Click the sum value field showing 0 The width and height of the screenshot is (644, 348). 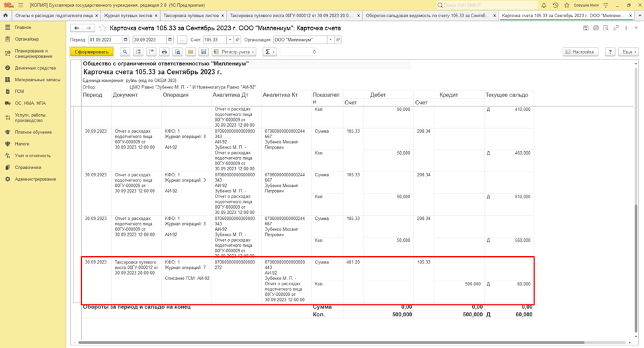[299, 52]
